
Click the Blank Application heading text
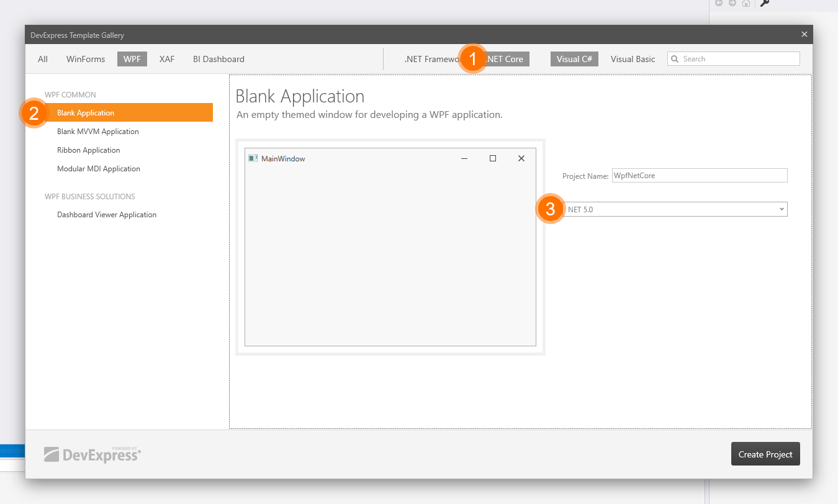click(300, 96)
